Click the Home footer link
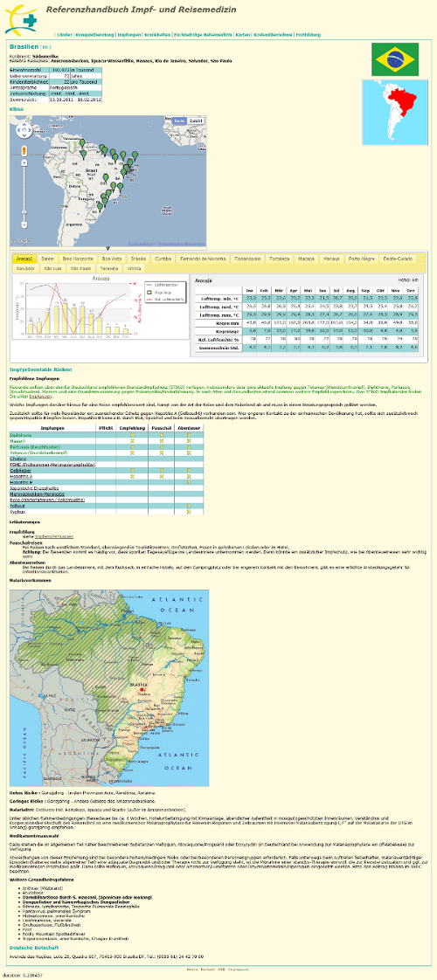Screen dimensions: 437x980 [192, 968]
